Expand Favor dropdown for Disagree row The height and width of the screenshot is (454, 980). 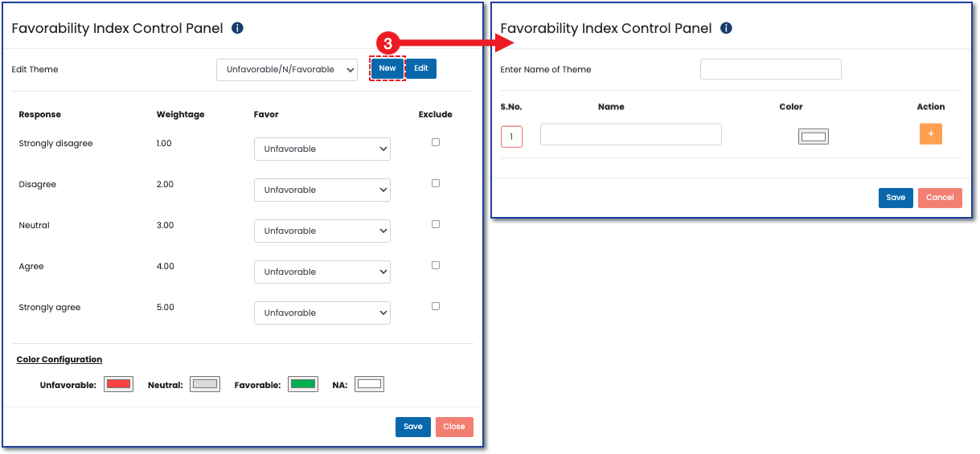coord(322,190)
